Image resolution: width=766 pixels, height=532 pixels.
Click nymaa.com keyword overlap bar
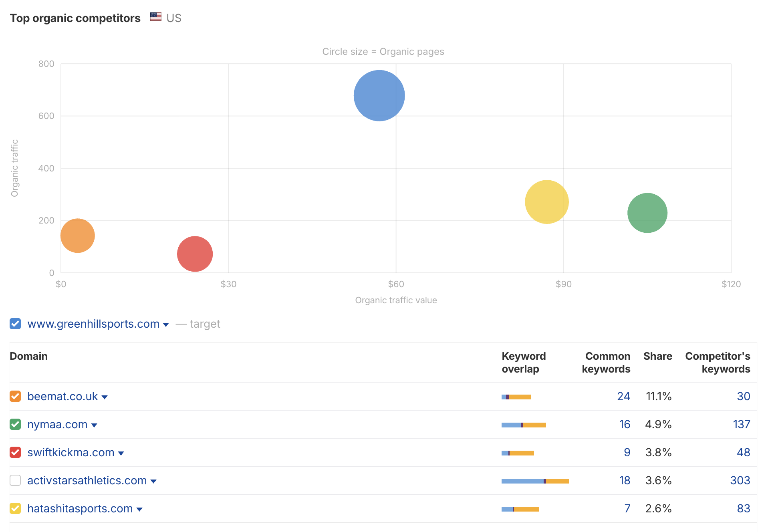[524, 425]
